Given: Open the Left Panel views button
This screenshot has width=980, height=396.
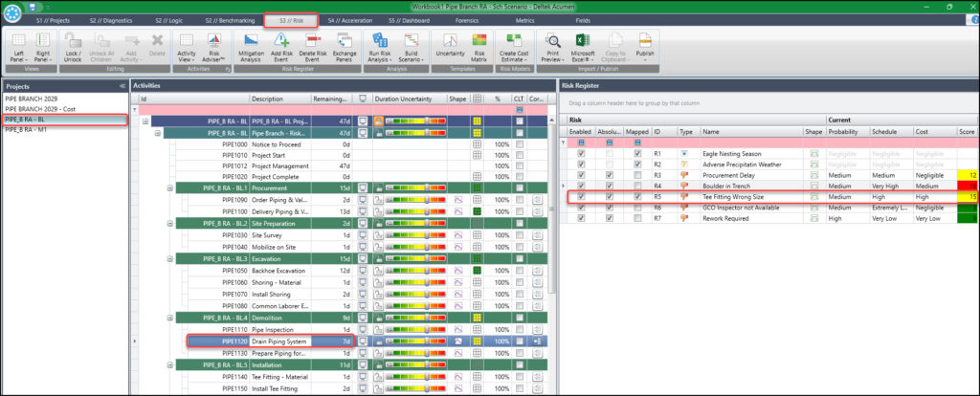Looking at the screenshot, I should pos(18,46).
